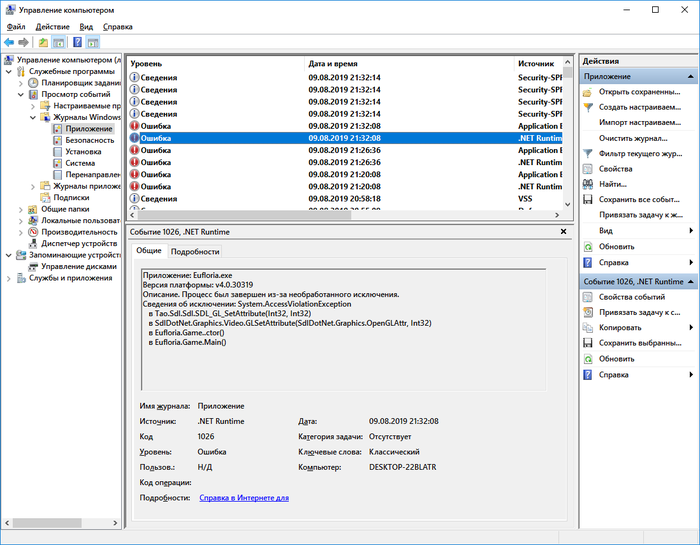
Task: Open the Действие menu
Action: [52, 26]
